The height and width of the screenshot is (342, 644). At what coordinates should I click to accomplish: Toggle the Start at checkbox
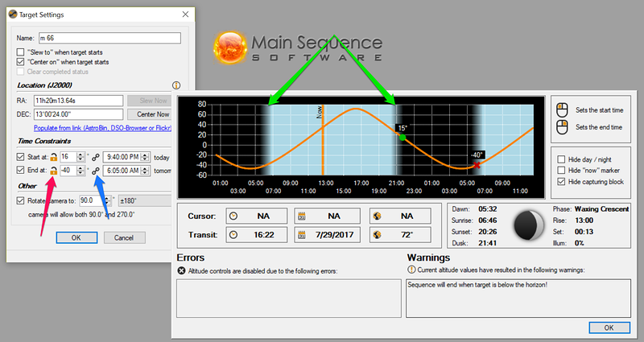pos(20,157)
